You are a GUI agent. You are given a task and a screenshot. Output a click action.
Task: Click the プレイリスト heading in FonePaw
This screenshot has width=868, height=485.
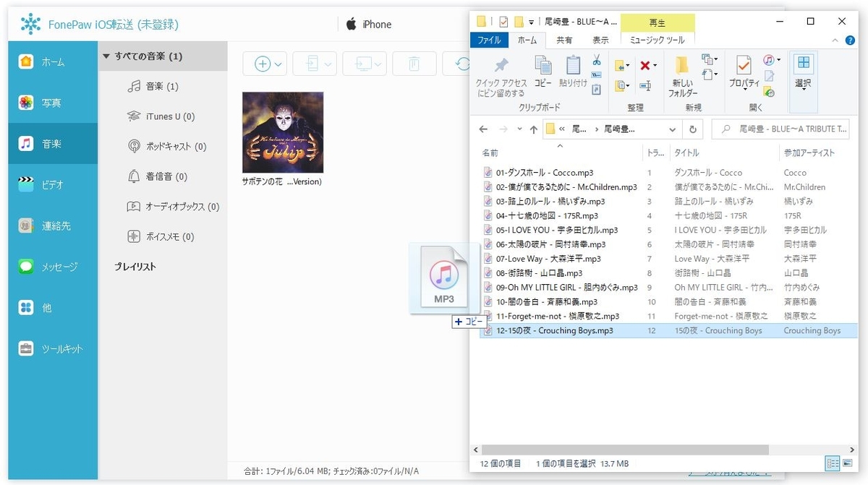click(135, 267)
